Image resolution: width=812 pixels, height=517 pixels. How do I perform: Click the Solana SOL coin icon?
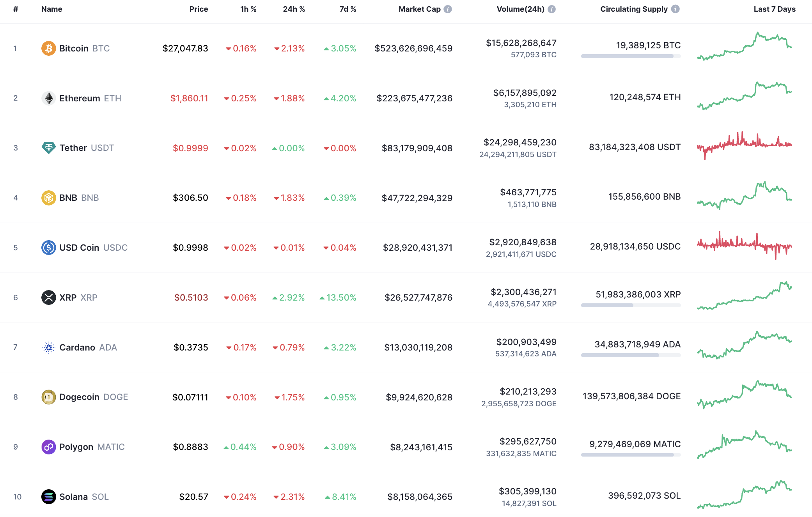[x=48, y=496]
